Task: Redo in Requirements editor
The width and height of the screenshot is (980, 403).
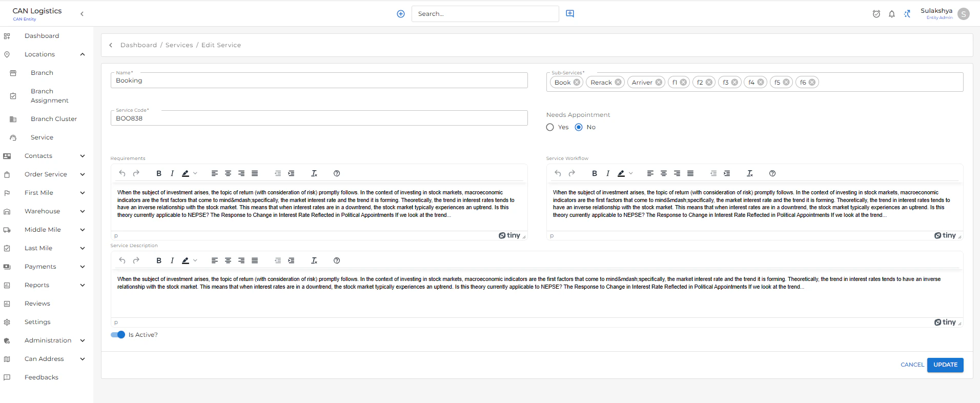Action: (x=136, y=173)
